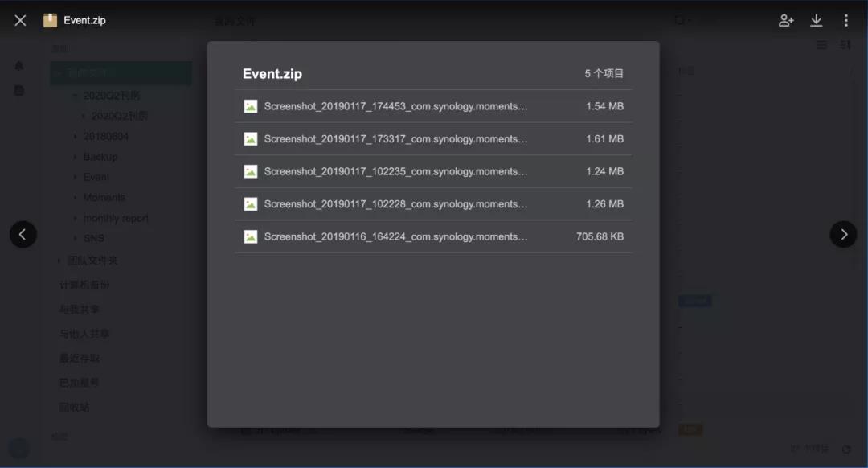Image resolution: width=868 pixels, height=468 pixels.
Task: Select the SNS folder in tree
Action: click(x=94, y=238)
